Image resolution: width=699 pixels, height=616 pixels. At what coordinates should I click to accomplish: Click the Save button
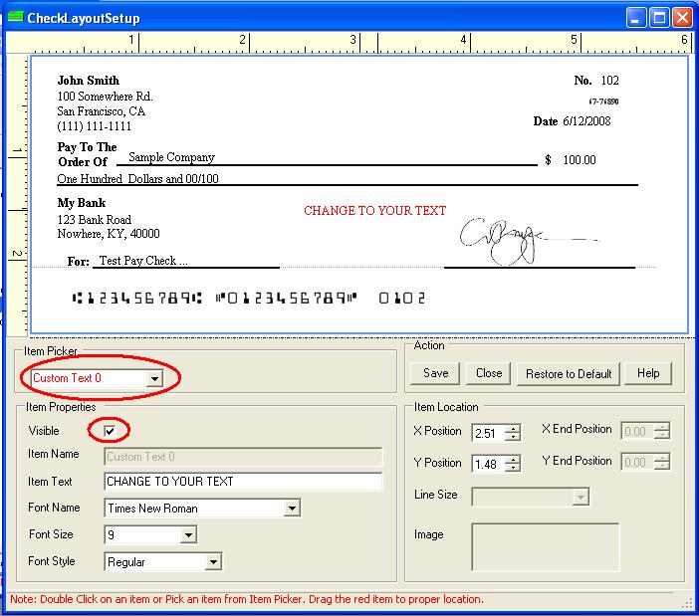pos(435,373)
